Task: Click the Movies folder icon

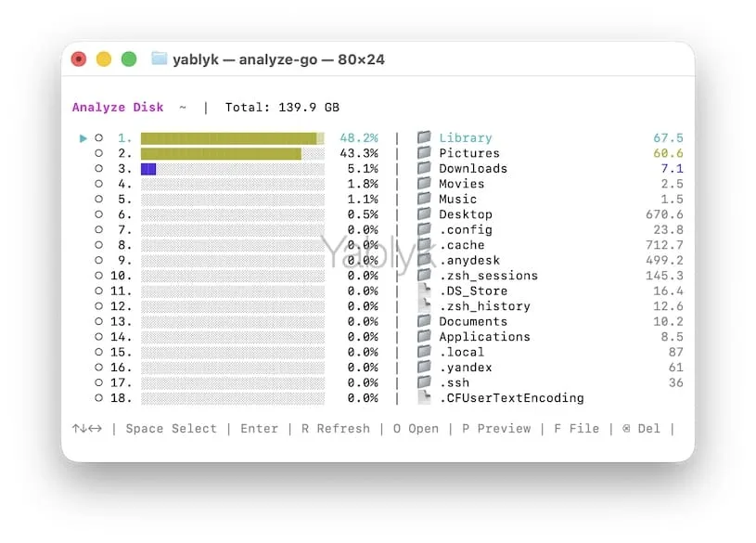Action: (x=424, y=184)
